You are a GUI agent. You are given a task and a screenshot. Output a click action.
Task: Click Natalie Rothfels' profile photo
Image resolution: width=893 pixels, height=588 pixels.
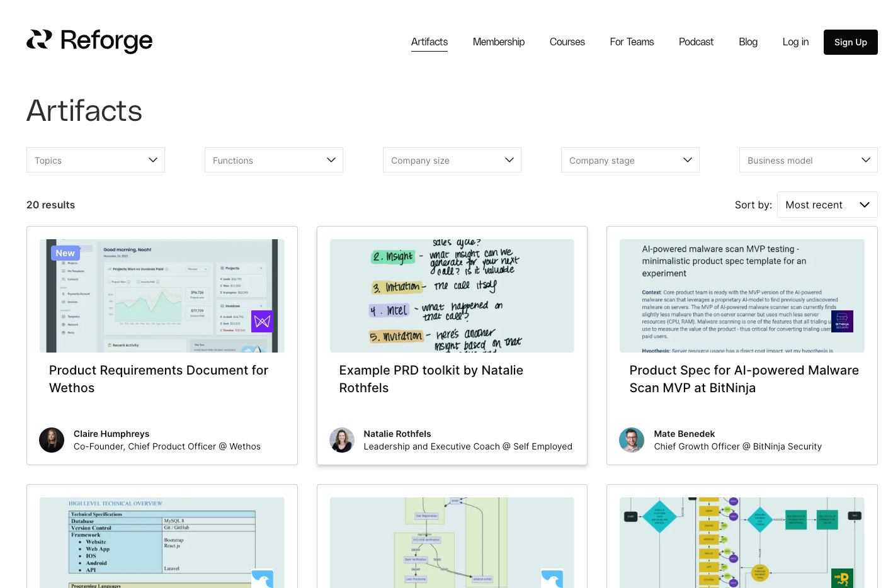[342, 440]
